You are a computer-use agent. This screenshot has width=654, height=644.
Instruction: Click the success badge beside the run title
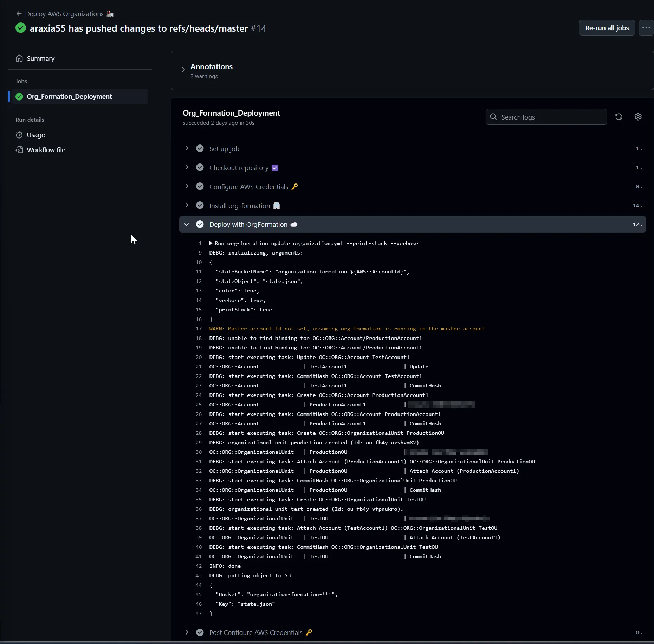click(20, 28)
